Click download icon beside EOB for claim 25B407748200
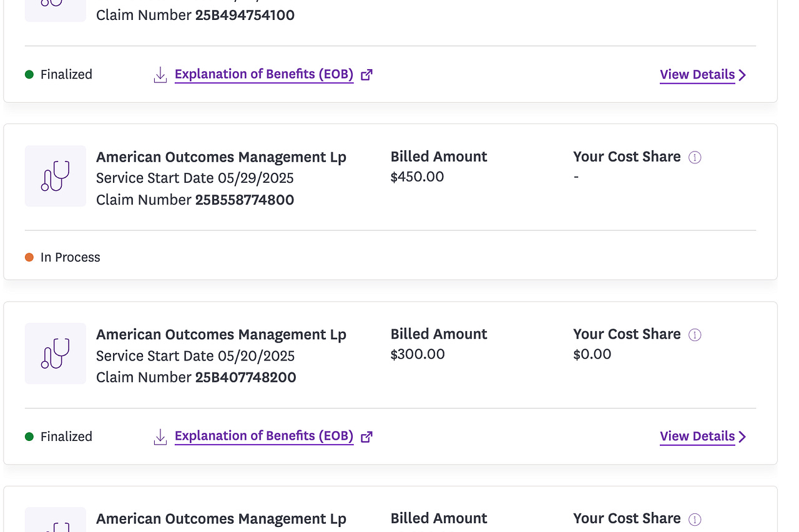The image size is (799, 532). 160,437
